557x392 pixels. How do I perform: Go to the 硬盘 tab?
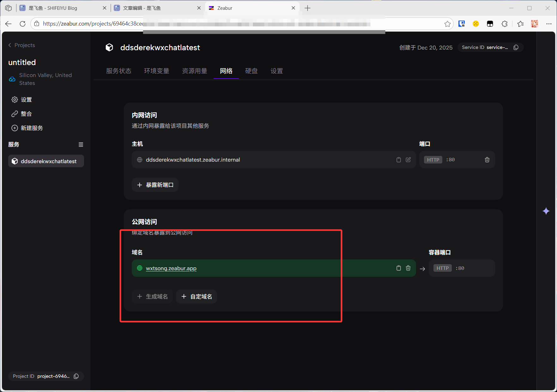point(251,71)
